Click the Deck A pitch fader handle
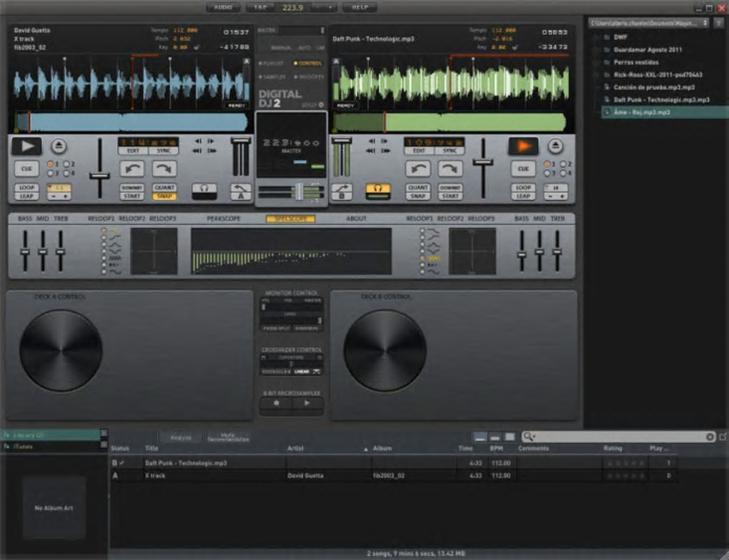Image resolution: width=729 pixels, height=560 pixels. coord(99,175)
